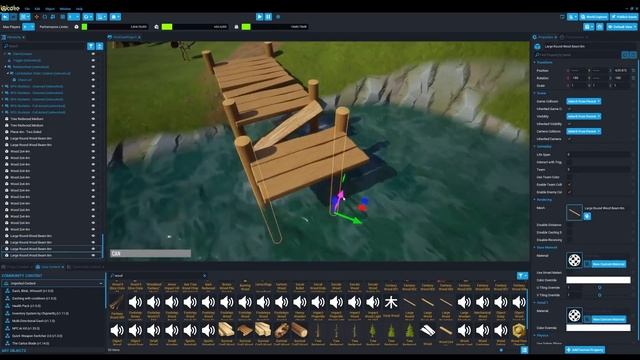Select the Move (translate) tool
The width and height of the screenshot is (640, 360).
click(x=37, y=17)
